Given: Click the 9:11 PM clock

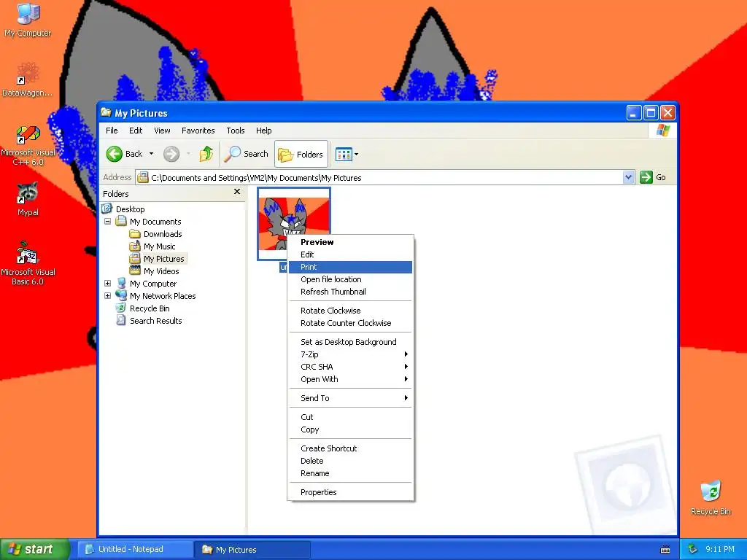Looking at the screenshot, I should (720, 549).
